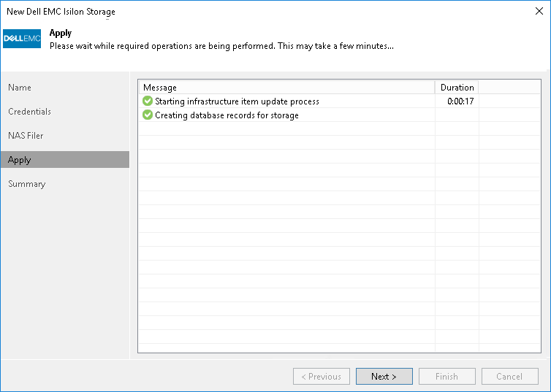Select 'Starting infrastructure item update process' row
The height and width of the screenshot is (392, 551).
pos(340,101)
